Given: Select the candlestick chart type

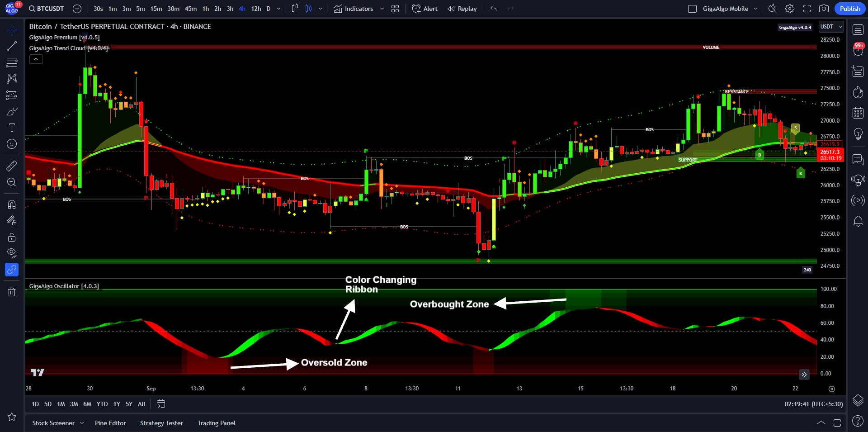Looking at the screenshot, I should (x=309, y=9).
